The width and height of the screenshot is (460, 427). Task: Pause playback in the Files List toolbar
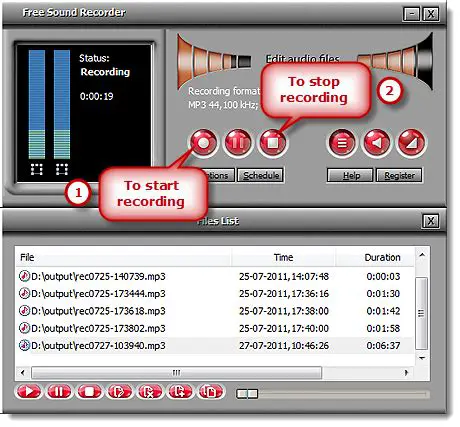[x=59, y=391]
